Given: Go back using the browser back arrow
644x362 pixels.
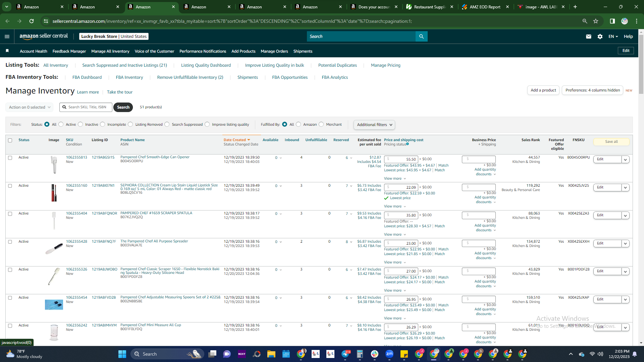Looking at the screenshot, I should (x=7, y=21).
